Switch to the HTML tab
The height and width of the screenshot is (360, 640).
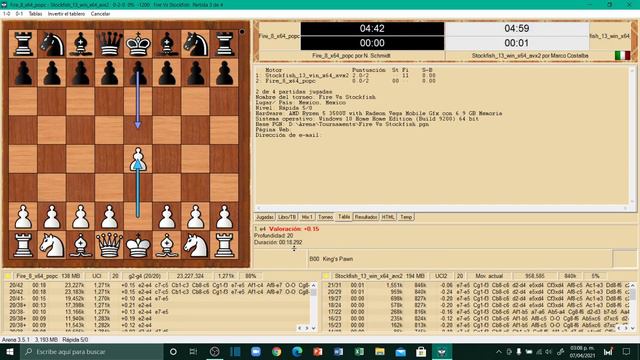[x=388, y=217]
